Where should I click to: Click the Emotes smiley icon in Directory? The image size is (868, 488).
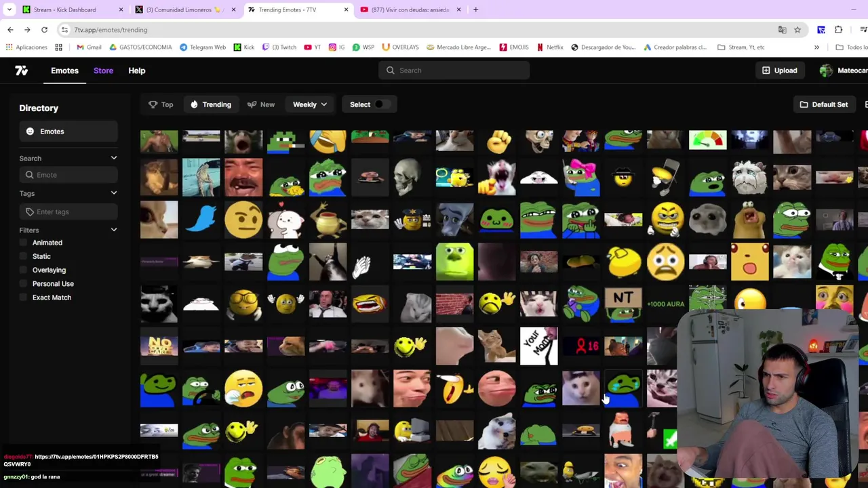pos(30,131)
